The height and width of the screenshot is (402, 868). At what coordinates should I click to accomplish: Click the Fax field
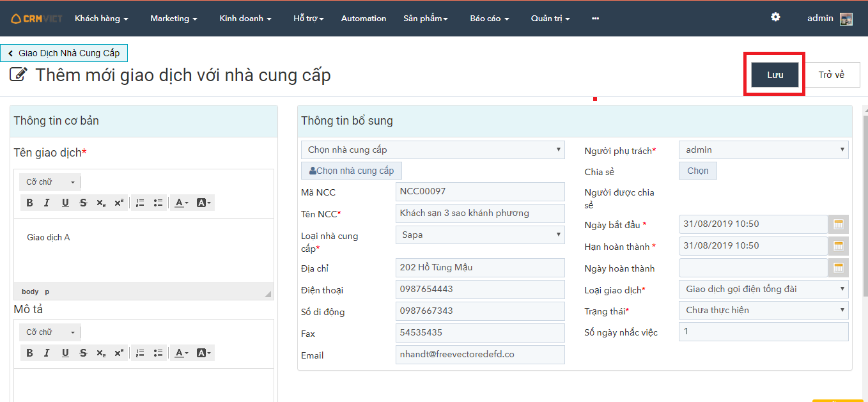pyautogui.click(x=480, y=333)
